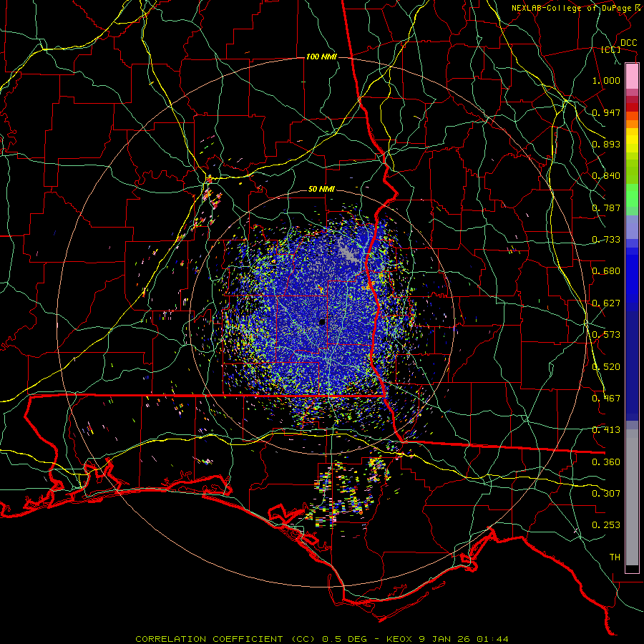
Task: Click the 50 NMI range ring label
Action: pos(321,190)
